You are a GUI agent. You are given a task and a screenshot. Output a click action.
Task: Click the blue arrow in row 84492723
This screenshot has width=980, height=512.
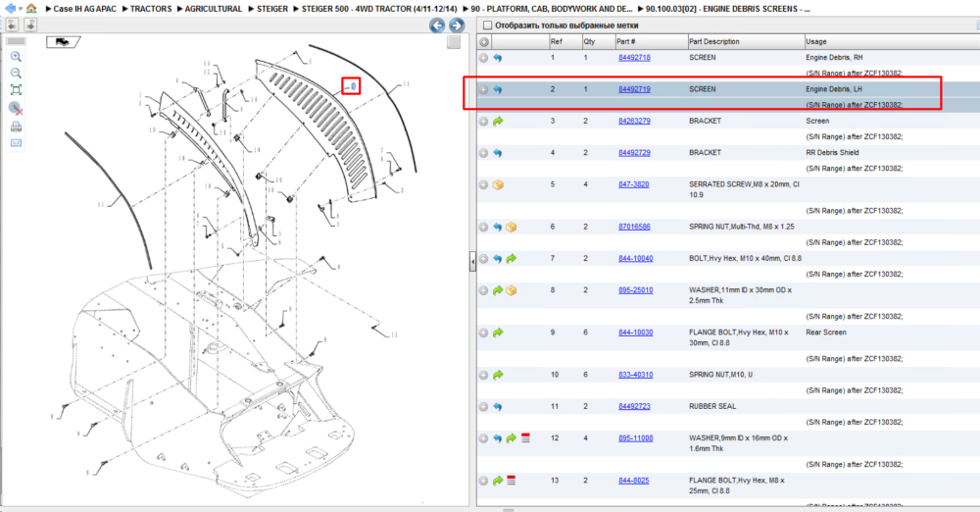[498, 407]
